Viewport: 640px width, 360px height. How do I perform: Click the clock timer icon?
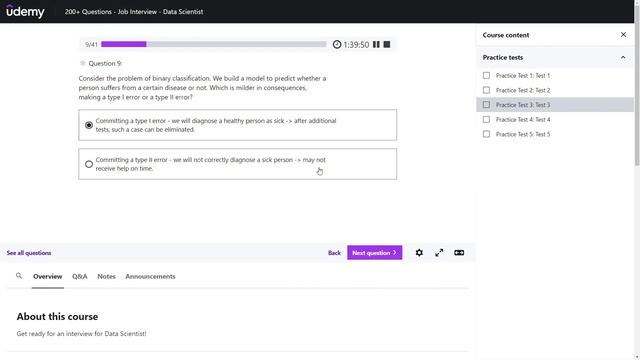click(337, 44)
